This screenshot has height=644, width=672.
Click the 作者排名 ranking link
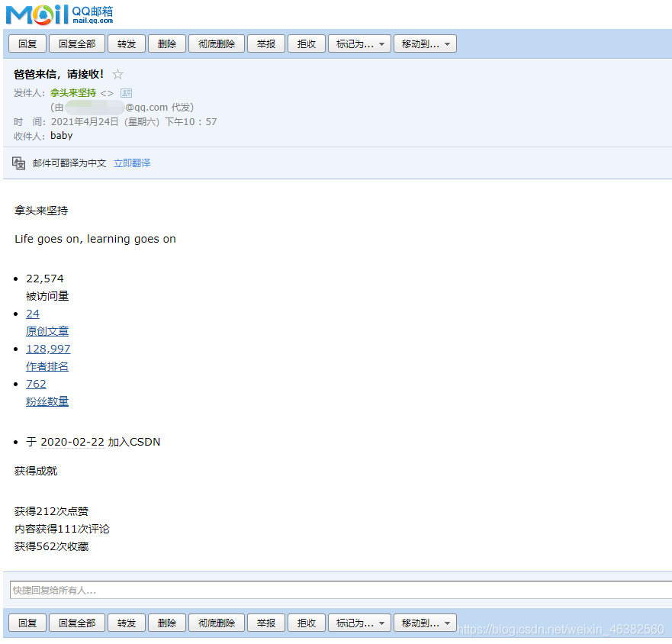coord(47,365)
